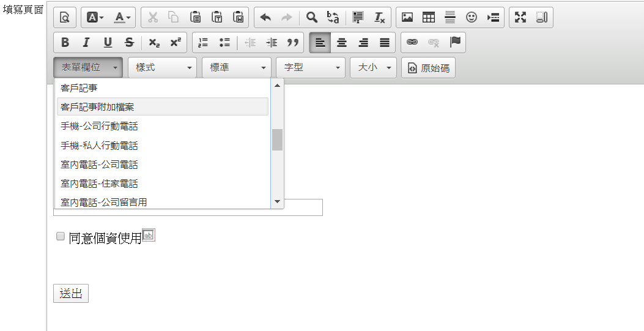Select 客戶記事附加檔案 from the list
This screenshot has height=331, width=644.
[163, 107]
